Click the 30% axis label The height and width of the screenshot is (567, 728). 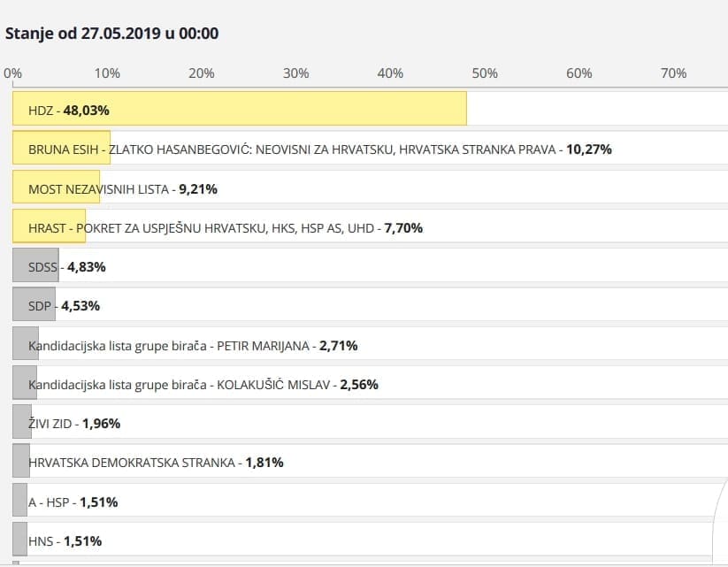coord(295,73)
